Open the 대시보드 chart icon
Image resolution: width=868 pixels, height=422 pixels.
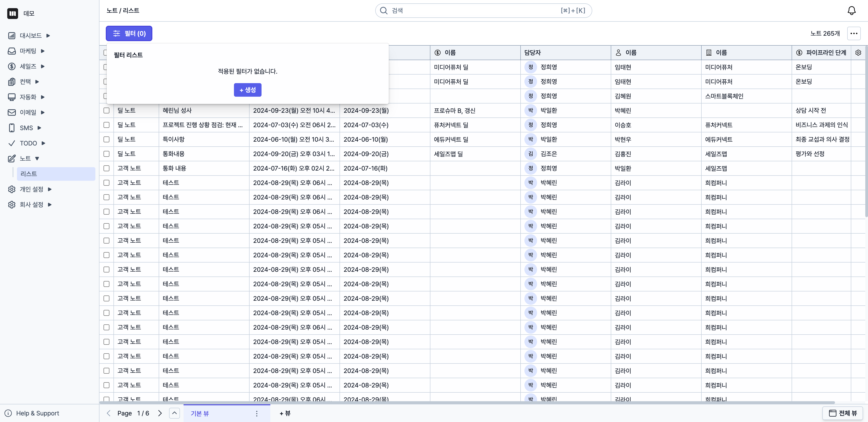tap(12, 36)
